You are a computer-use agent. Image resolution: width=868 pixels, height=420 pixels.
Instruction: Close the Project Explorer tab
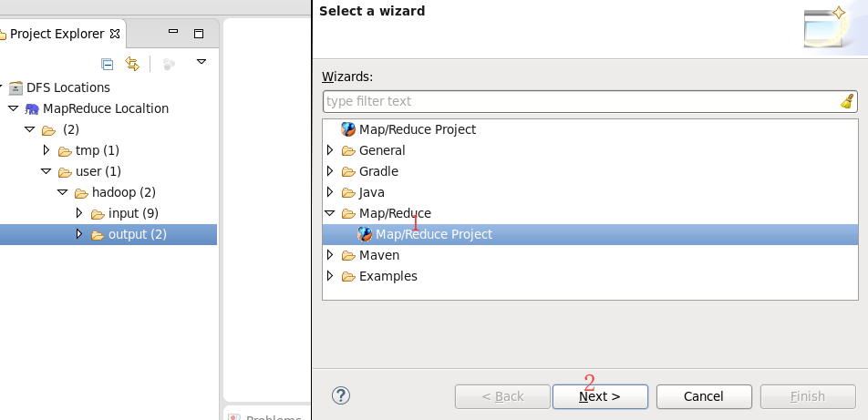pos(115,34)
